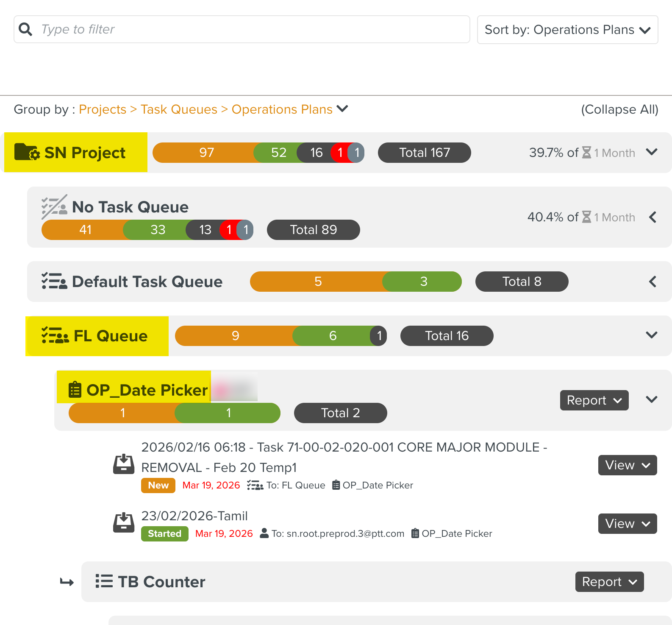Open Report dropdown for OP_Date Picker

click(x=594, y=400)
